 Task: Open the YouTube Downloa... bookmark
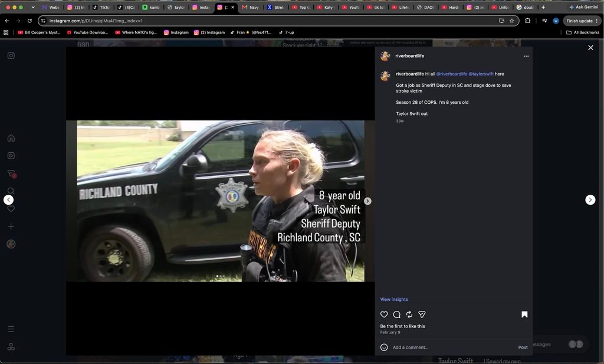87,32
